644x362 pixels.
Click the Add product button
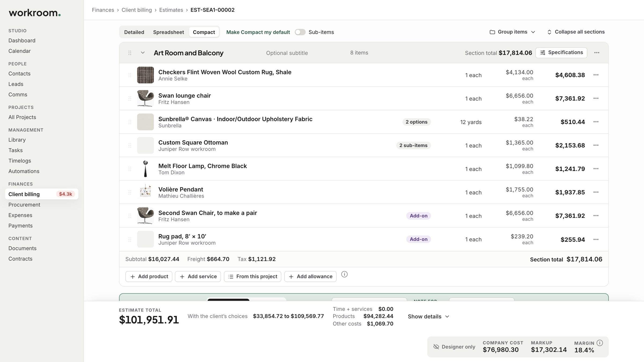(x=149, y=276)
